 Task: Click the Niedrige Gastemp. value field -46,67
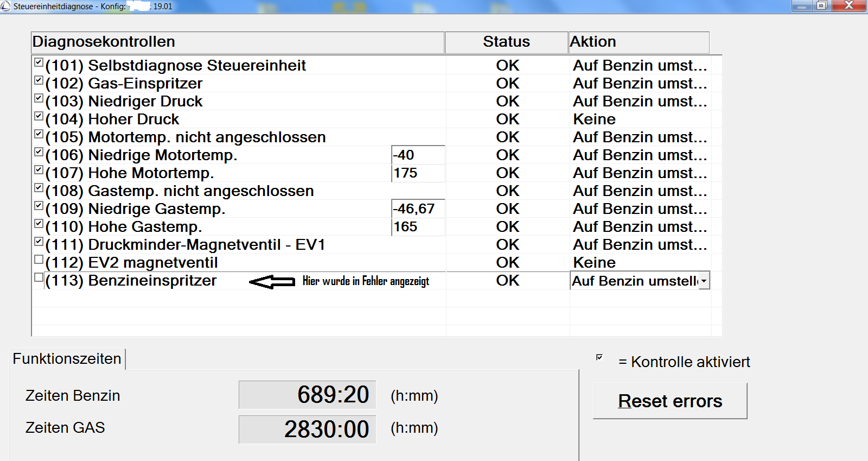[418, 209]
